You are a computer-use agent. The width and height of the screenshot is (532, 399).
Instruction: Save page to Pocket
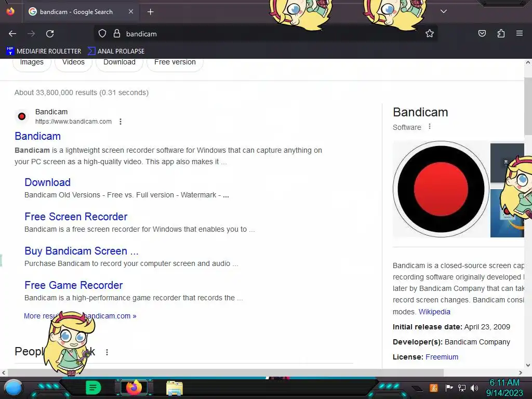(x=482, y=33)
